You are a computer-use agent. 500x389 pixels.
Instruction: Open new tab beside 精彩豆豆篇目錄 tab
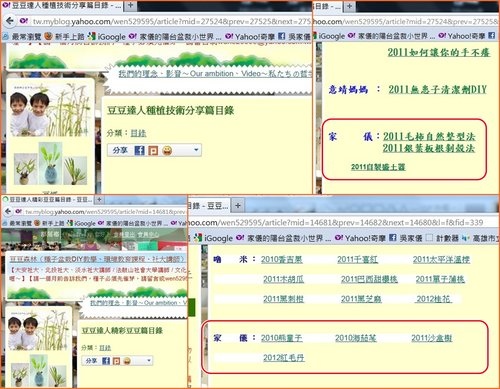99,199
